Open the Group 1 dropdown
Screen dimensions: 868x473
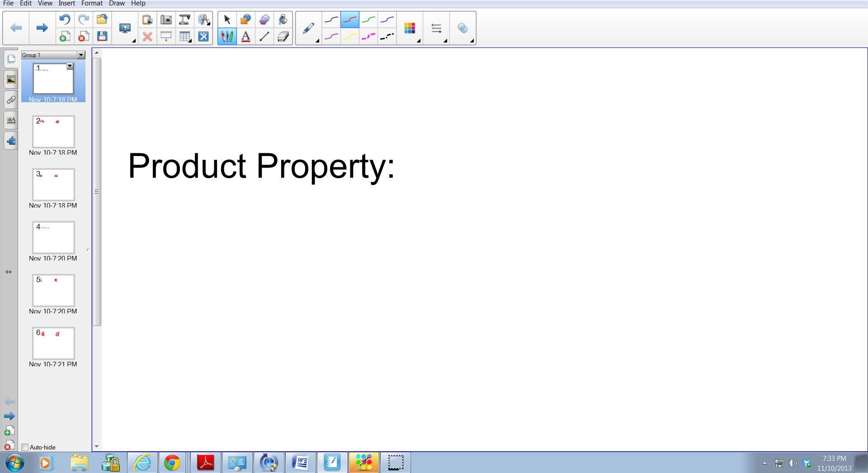80,55
